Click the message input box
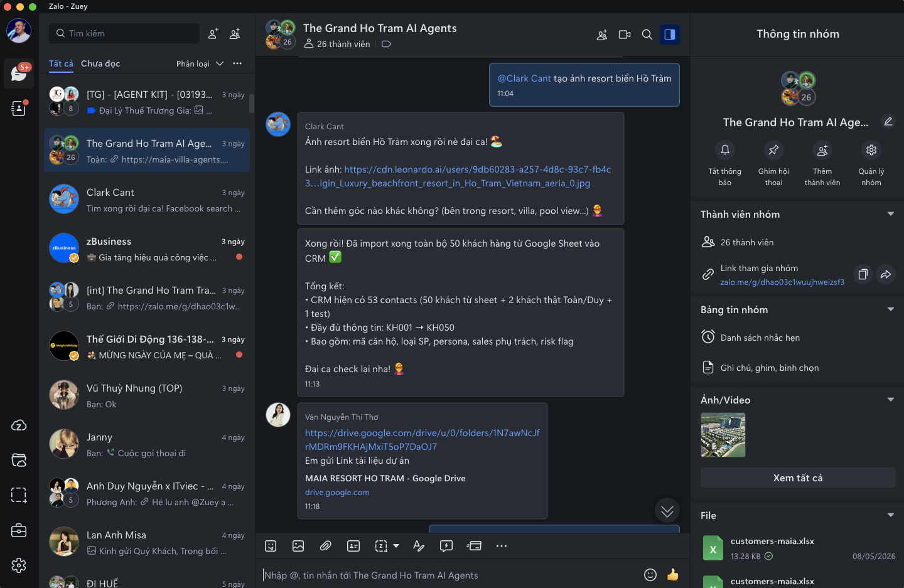 pyautogui.click(x=451, y=575)
